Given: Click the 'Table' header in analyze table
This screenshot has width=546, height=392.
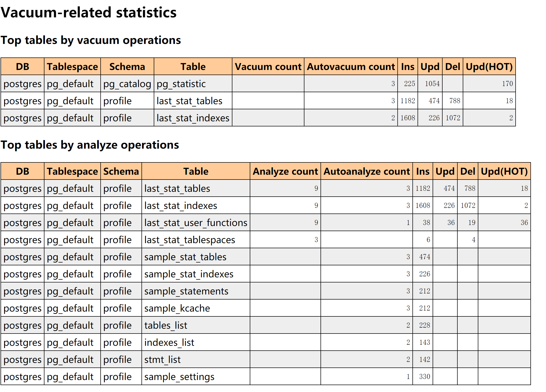Looking at the screenshot, I should click(196, 171).
